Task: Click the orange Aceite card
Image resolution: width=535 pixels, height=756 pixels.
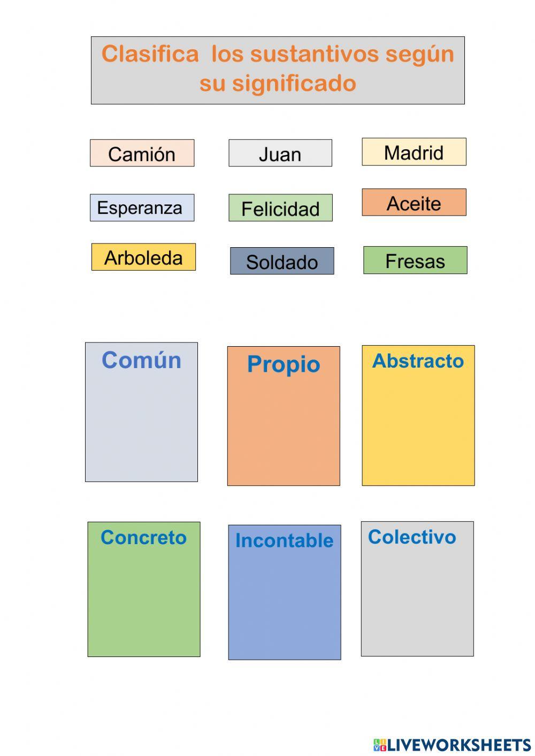Action: pyautogui.click(x=414, y=203)
